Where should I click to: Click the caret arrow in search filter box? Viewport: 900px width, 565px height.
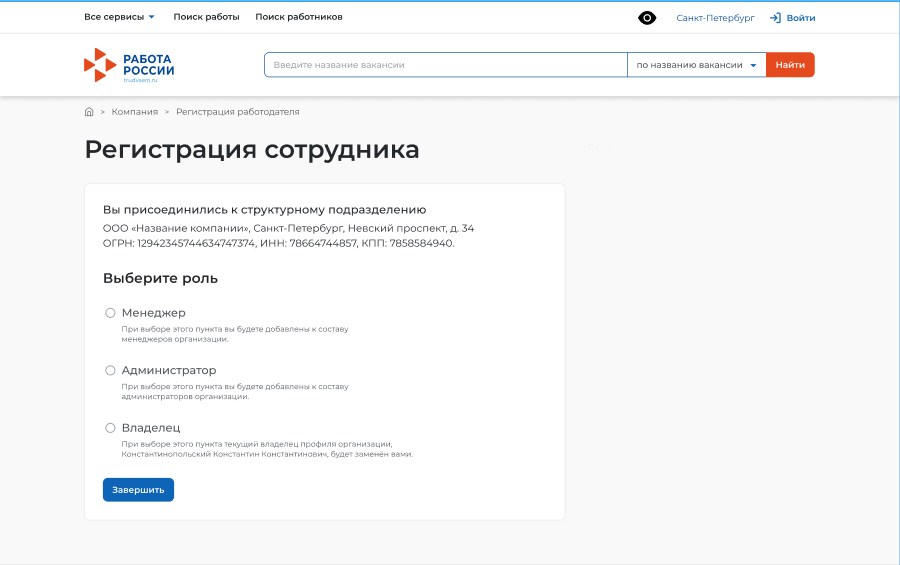(753, 66)
